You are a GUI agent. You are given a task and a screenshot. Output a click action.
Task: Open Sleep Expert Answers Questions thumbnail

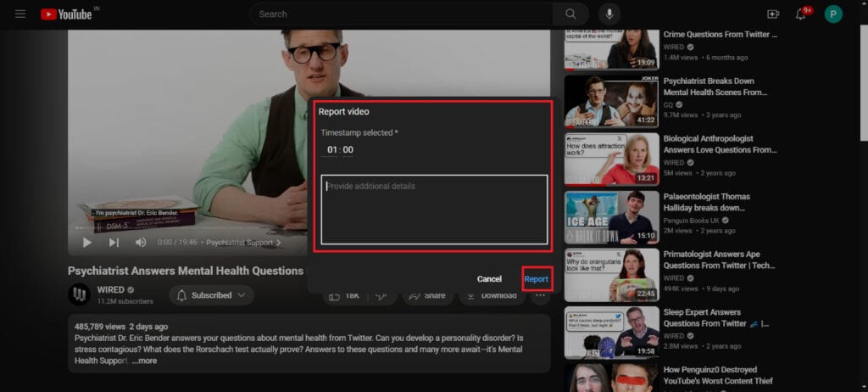tap(612, 333)
